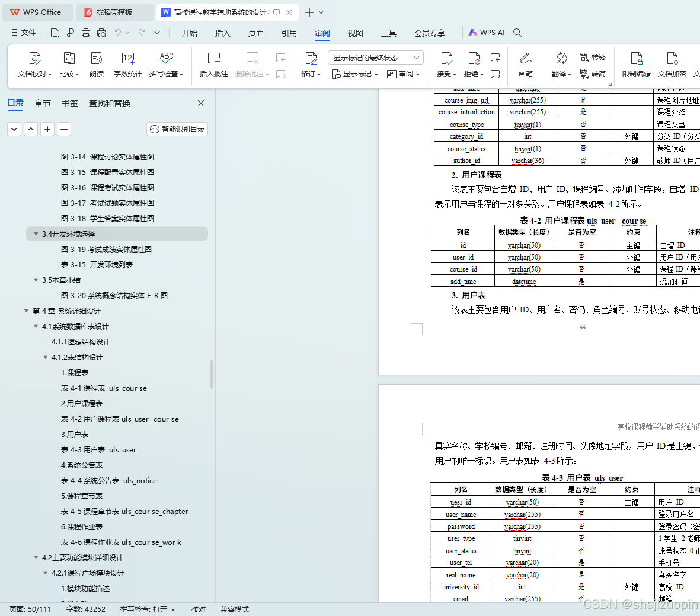Close the navigation pane
The height and width of the screenshot is (616, 700).
click(x=201, y=103)
